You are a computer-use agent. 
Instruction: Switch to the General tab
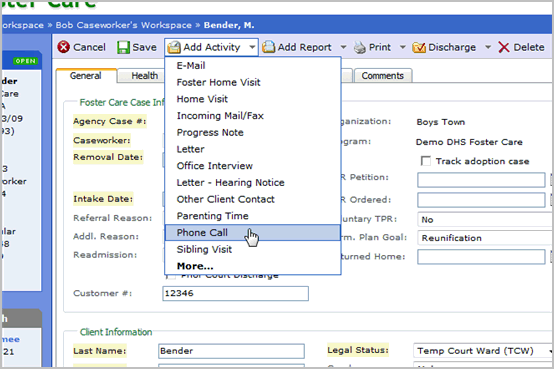[x=86, y=76]
